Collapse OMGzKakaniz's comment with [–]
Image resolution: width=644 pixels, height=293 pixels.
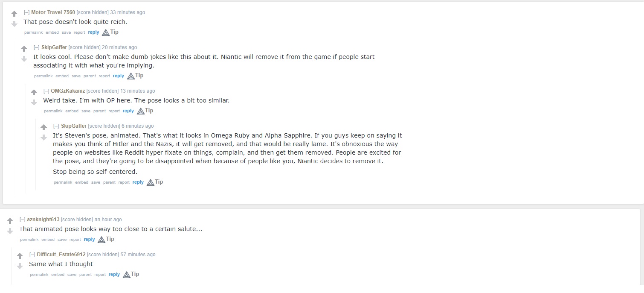click(x=46, y=91)
